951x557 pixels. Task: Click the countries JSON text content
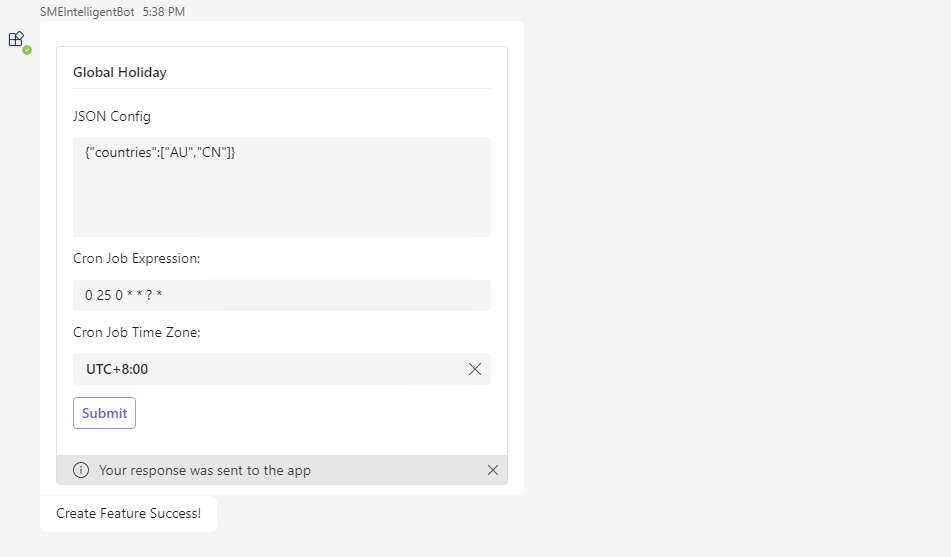pos(160,152)
